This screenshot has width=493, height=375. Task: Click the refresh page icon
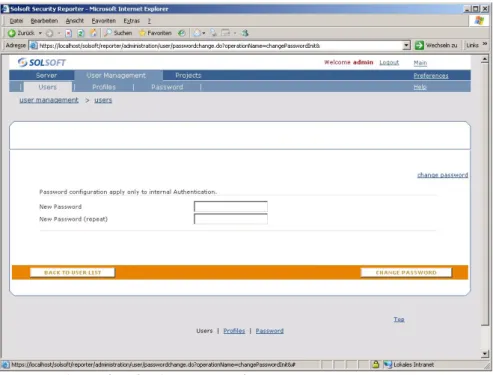[x=81, y=33]
